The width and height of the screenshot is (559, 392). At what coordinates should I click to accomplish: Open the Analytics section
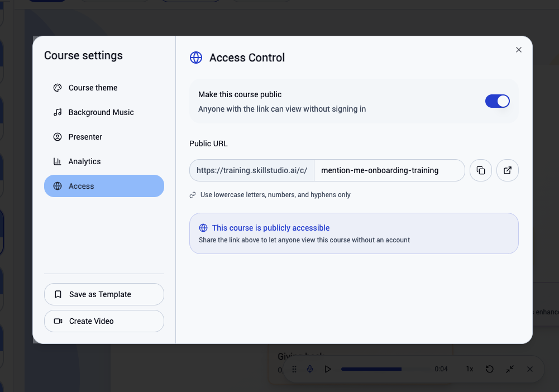[104, 161]
